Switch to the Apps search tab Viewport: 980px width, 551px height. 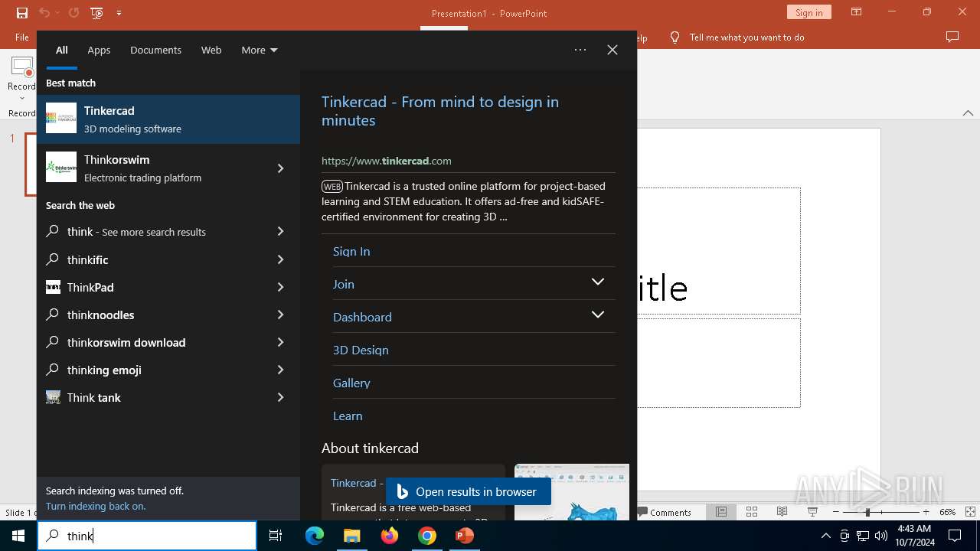(99, 50)
